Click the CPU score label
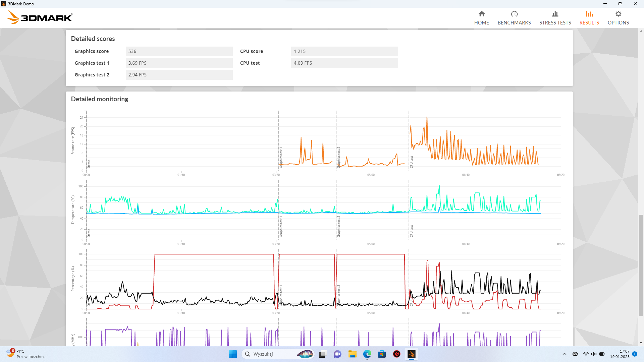This screenshot has height=362, width=644. coord(252,51)
